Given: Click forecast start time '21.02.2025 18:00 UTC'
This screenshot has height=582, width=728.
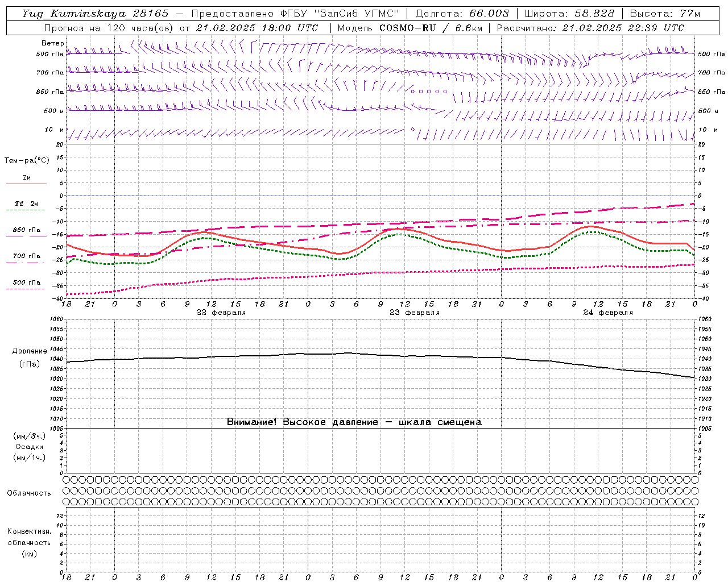Looking at the screenshot, I should pyautogui.click(x=257, y=28).
